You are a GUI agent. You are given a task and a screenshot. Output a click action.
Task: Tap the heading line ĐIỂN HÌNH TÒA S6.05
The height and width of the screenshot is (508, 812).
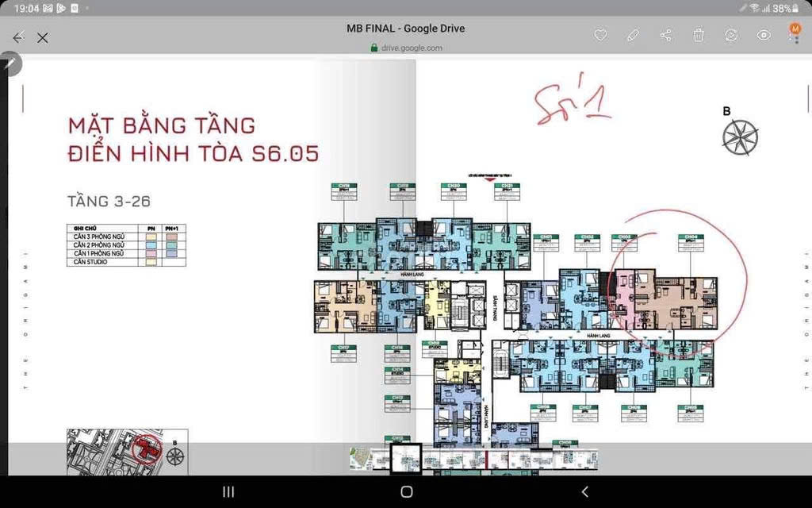coord(193,153)
